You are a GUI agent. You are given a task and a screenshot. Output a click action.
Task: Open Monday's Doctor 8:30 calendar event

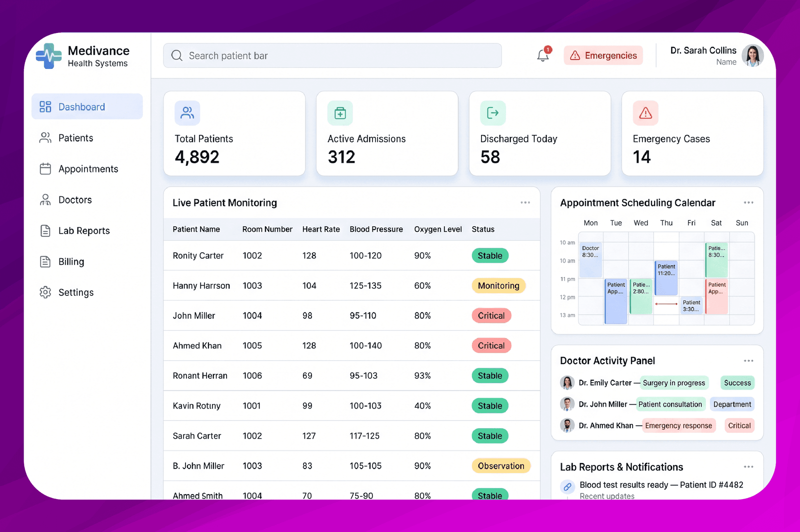[590, 260]
